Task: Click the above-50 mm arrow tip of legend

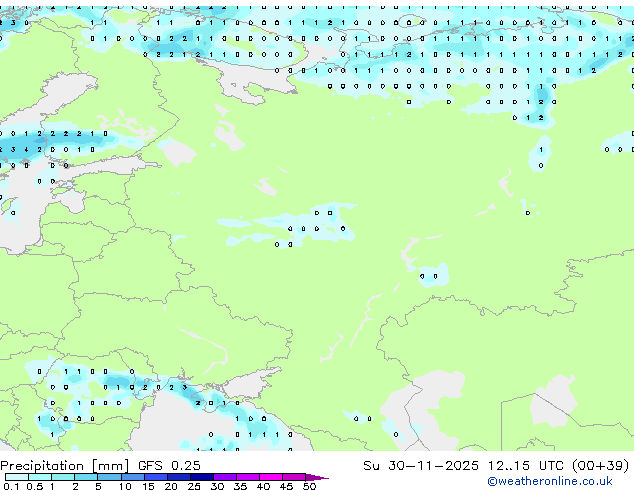Action: pos(317,477)
